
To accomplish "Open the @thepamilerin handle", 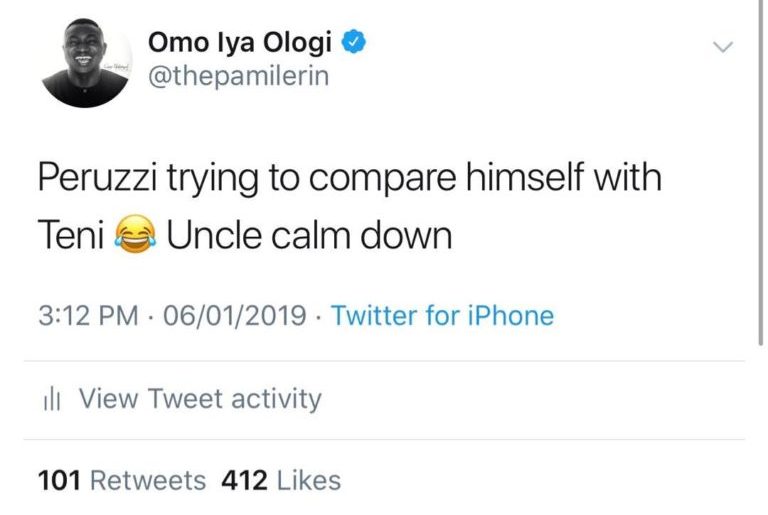I will pyautogui.click(x=238, y=76).
